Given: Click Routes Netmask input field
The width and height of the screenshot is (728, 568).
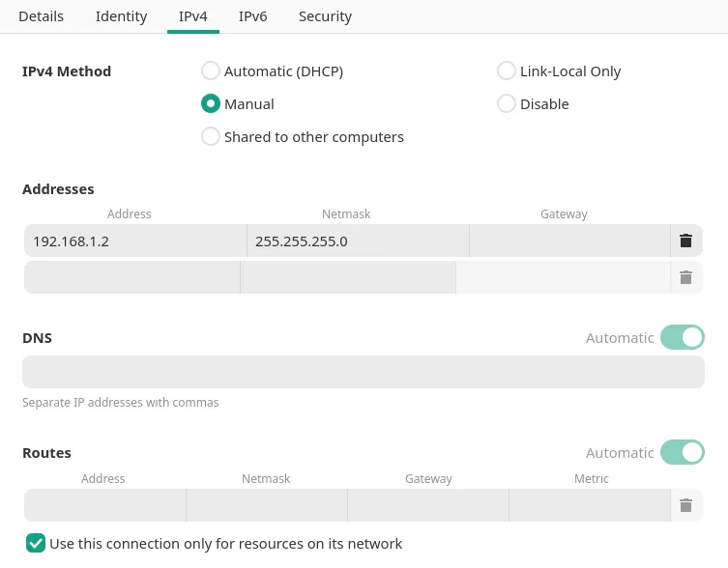Looking at the screenshot, I should [267, 505].
